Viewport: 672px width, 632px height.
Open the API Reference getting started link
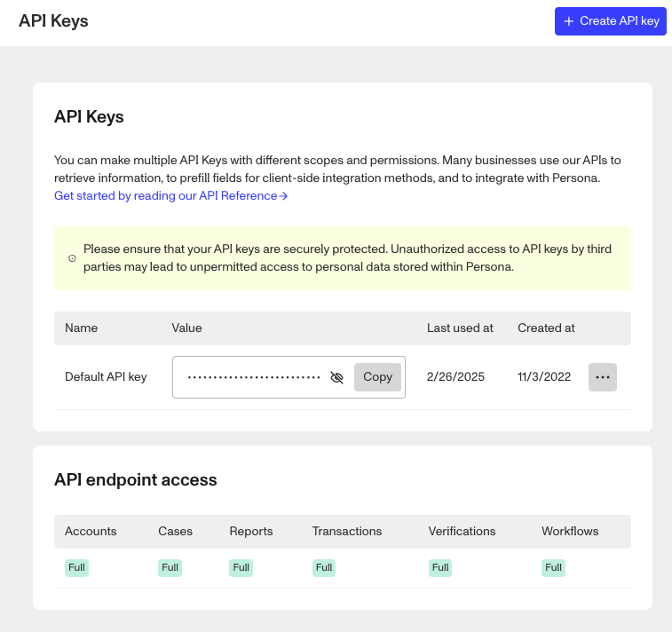pos(170,195)
